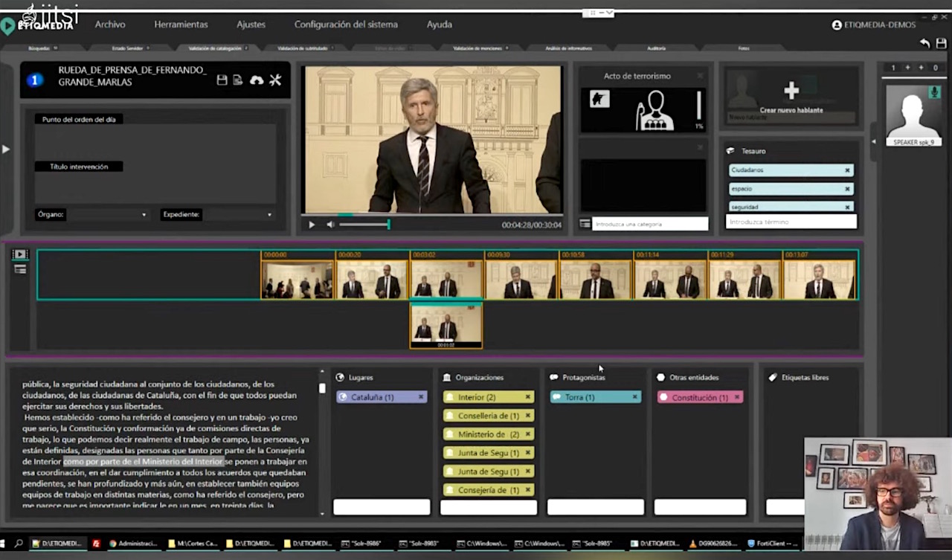Select the 00:09:30 timeline thumbnail
The width and height of the screenshot is (952, 560).
(521, 279)
